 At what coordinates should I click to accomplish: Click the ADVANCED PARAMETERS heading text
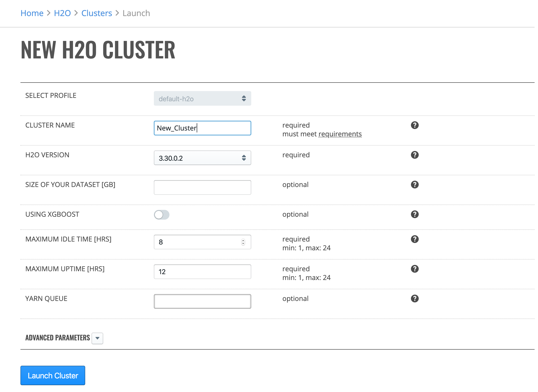click(x=58, y=338)
